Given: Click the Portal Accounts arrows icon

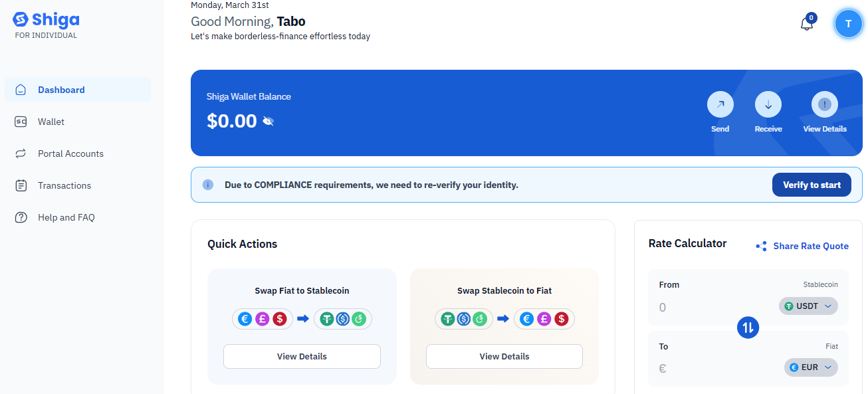Looking at the screenshot, I should pos(21,153).
